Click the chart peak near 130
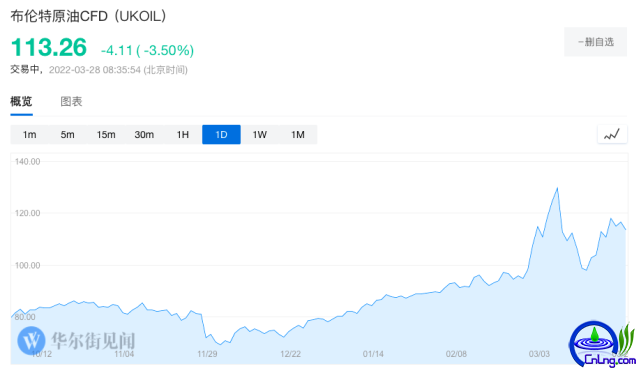The height and width of the screenshot is (373, 641). click(x=557, y=189)
